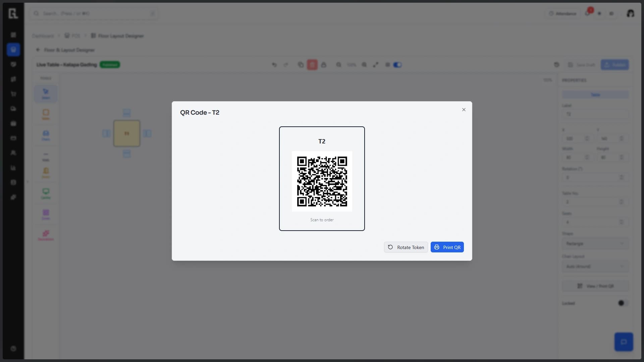Click the chair below the table
Viewport: 644px width, 362px height.
(127, 154)
